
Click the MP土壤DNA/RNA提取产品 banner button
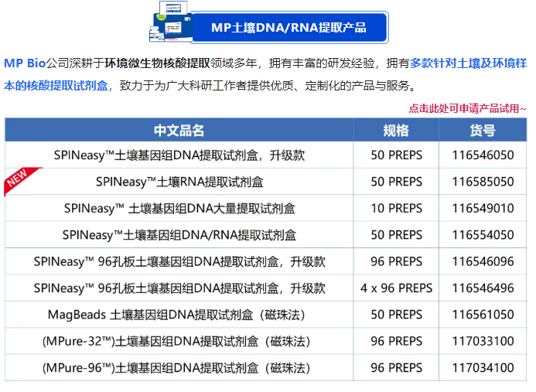(288, 28)
